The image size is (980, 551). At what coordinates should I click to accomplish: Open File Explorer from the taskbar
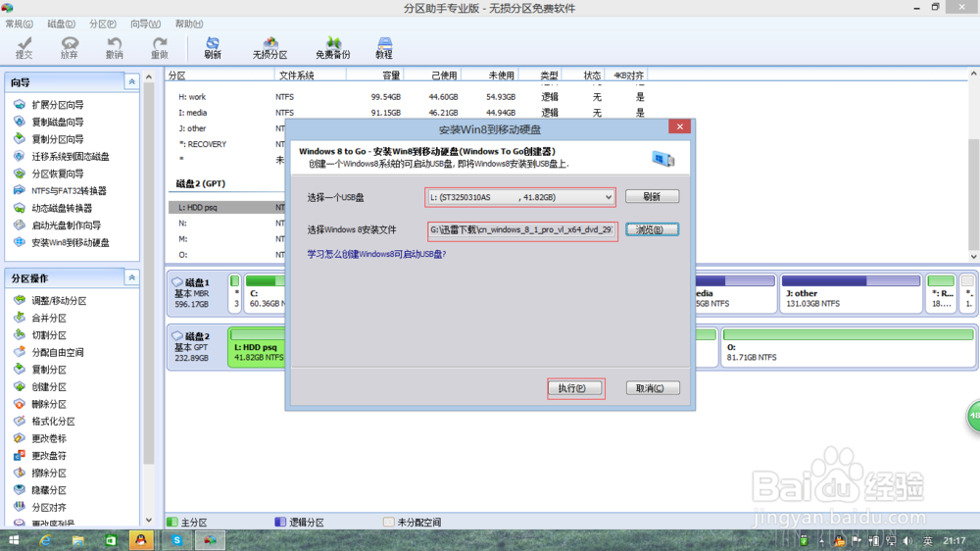(x=77, y=540)
